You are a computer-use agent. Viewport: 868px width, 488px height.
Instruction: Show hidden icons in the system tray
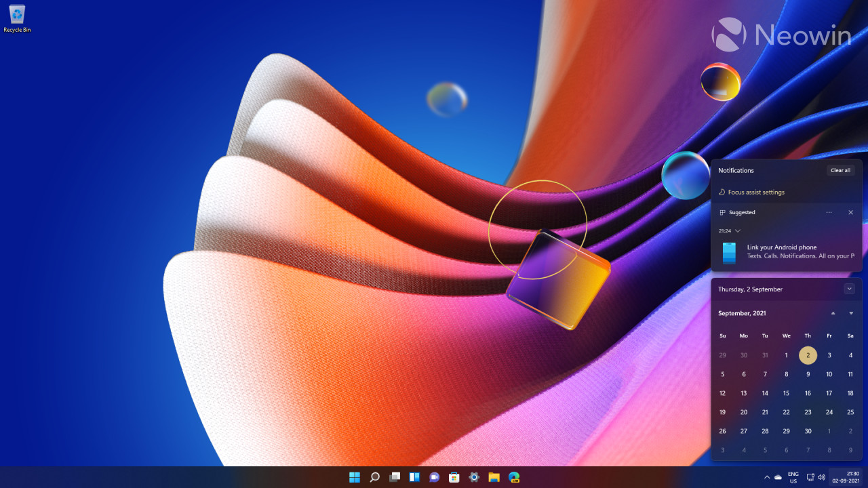(767, 477)
